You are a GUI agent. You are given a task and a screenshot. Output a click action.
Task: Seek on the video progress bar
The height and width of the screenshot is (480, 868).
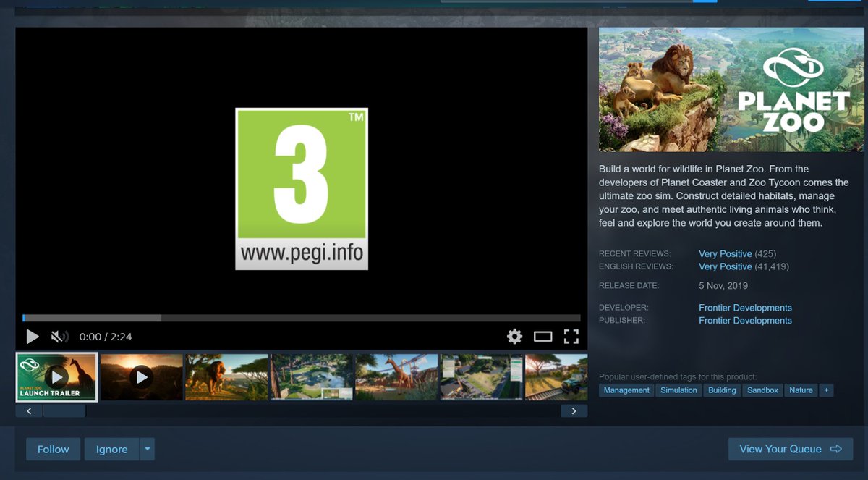click(x=301, y=318)
